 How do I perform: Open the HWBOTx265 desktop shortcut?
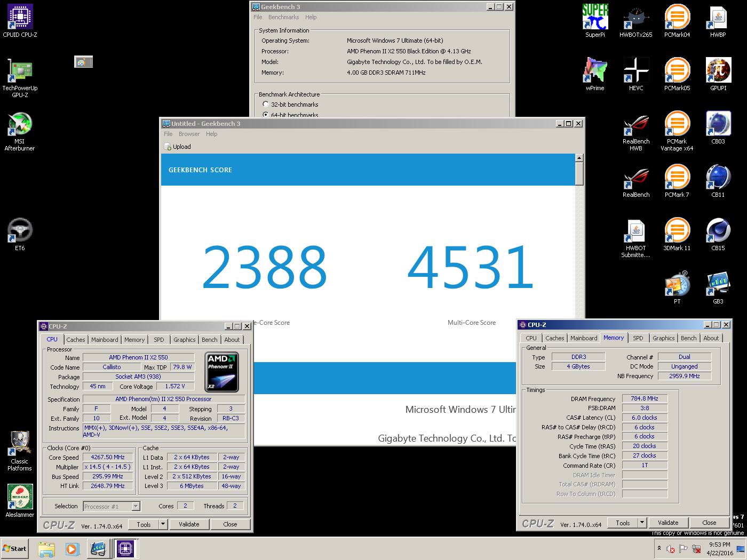point(636,21)
